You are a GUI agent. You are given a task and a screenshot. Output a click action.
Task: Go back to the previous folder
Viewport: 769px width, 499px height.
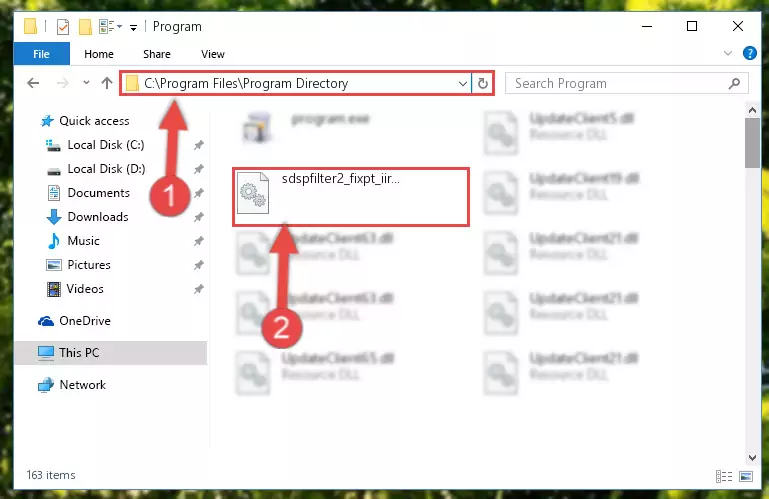tap(33, 83)
